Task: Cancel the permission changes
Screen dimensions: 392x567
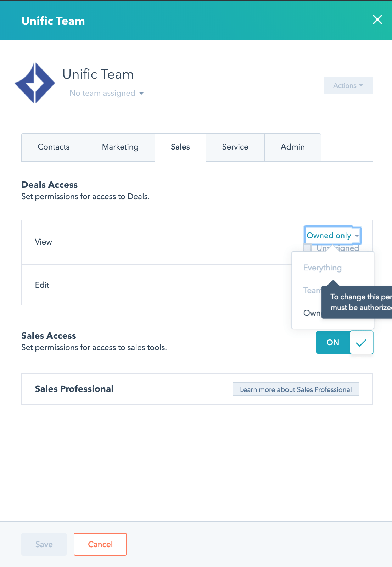Action: [100, 544]
